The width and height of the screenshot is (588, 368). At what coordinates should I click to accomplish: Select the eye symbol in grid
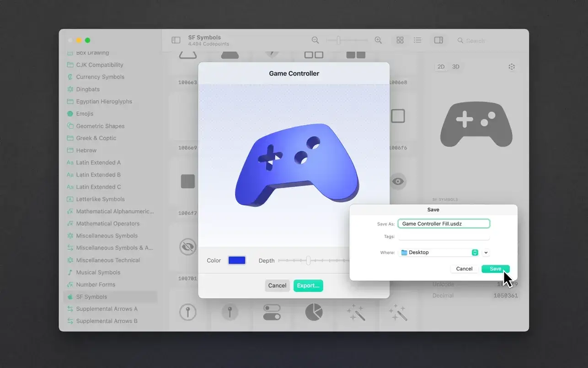coord(398,181)
